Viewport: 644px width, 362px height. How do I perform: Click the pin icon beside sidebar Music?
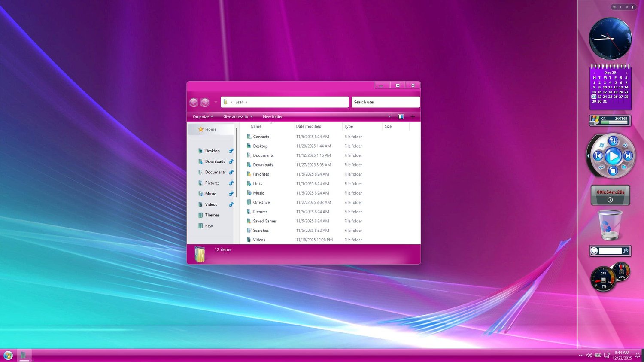tap(231, 194)
